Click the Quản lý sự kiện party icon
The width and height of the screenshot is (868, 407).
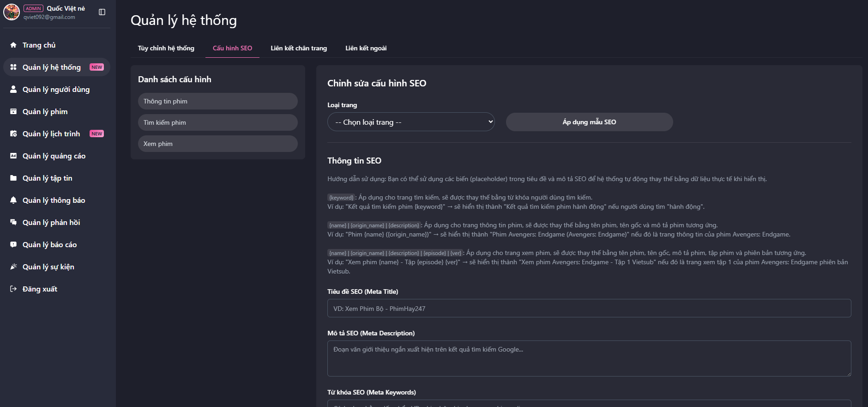pyautogui.click(x=13, y=267)
